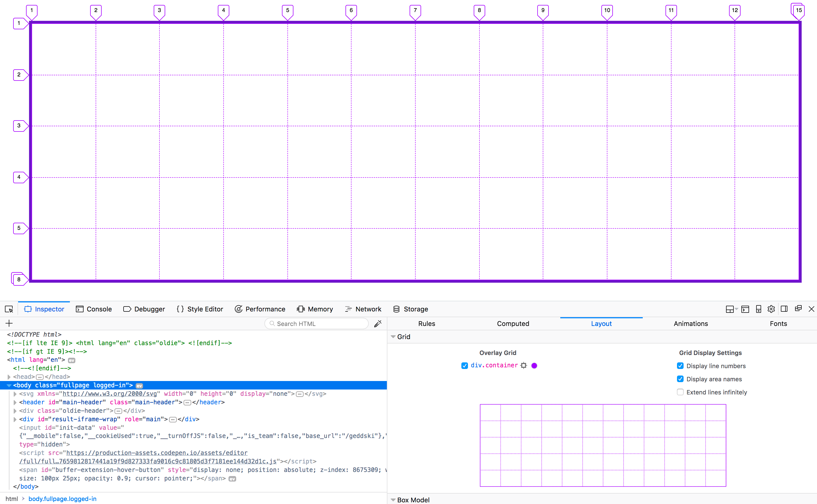Open the pane layout split icon
The height and width of the screenshot is (504, 817).
tap(729, 309)
